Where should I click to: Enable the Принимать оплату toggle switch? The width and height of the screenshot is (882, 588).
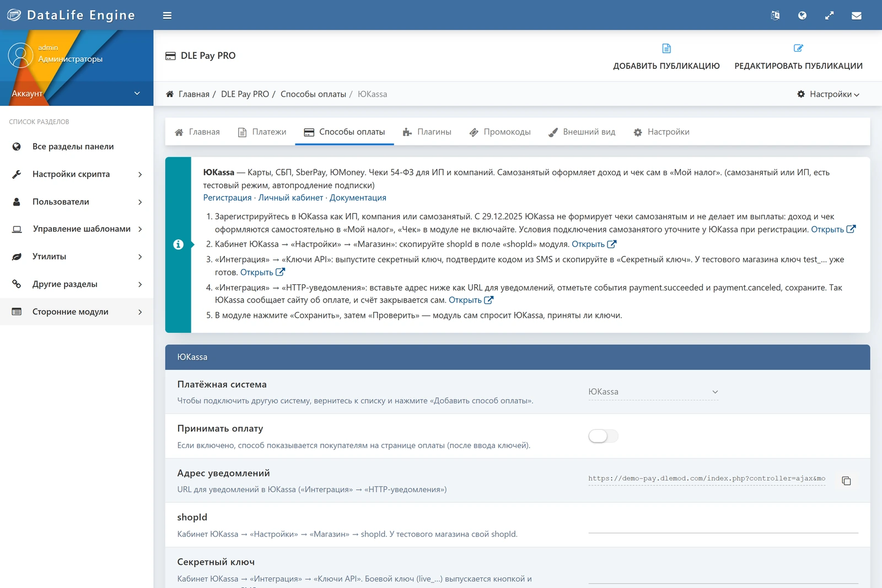point(603,436)
